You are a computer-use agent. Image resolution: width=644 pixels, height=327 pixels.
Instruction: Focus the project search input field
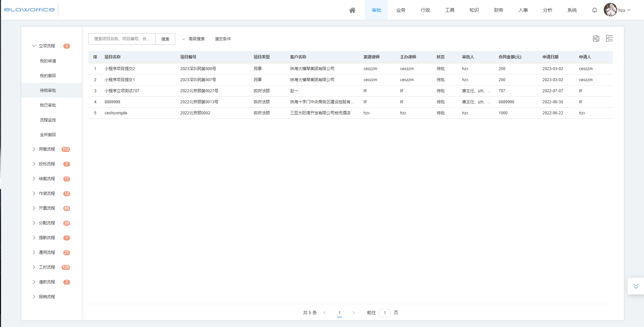coord(122,39)
